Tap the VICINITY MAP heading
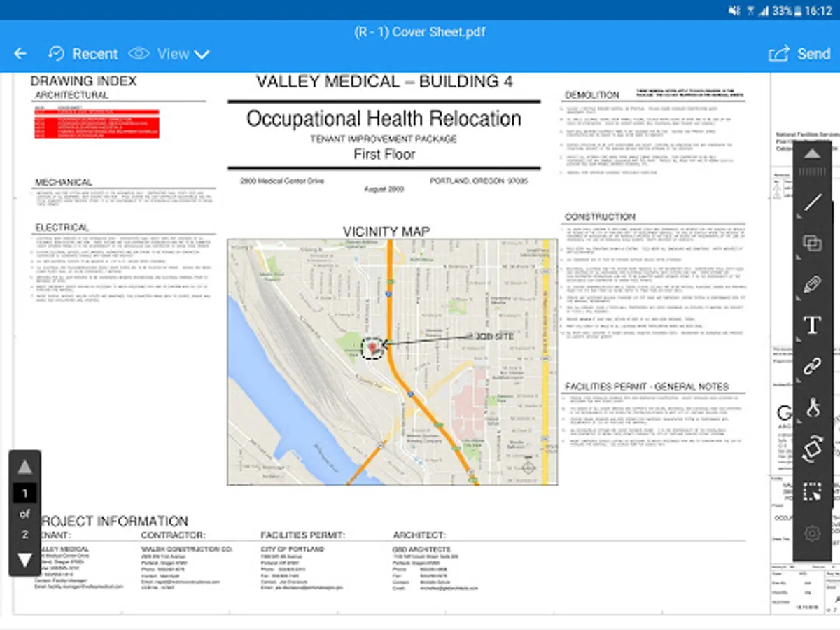The width and height of the screenshot is (840, 630). [386, 231]
